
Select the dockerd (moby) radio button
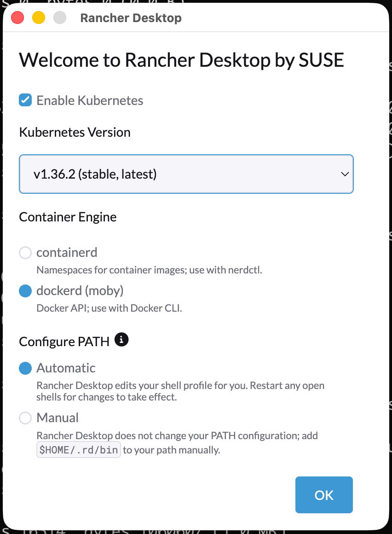25,291
